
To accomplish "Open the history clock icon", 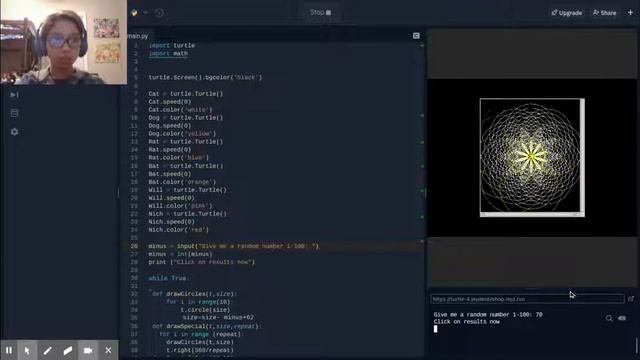I will (x=160, y=13).
